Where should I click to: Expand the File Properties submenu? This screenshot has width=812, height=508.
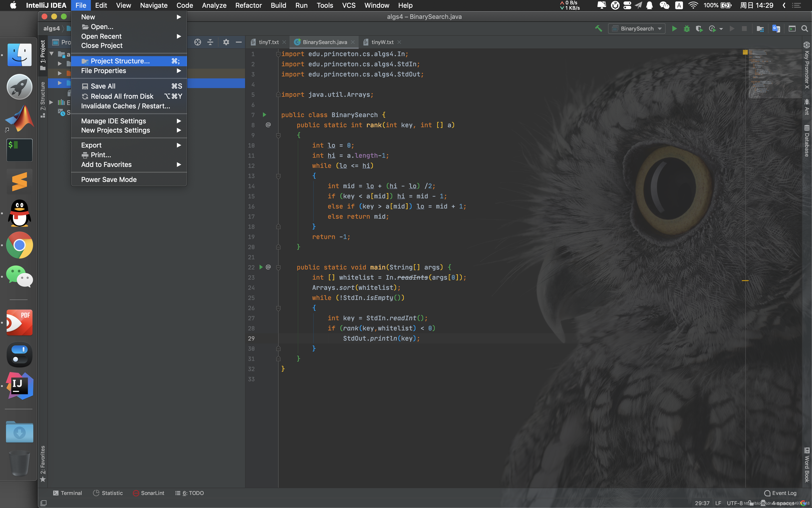point(129,71)
